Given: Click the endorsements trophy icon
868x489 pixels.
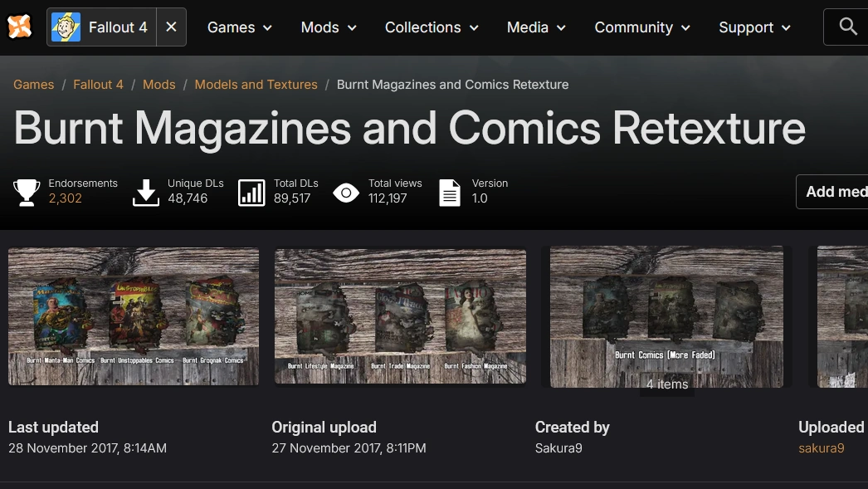Looking at the screenshot, I should pyautogui.click(x=27, y=192).
